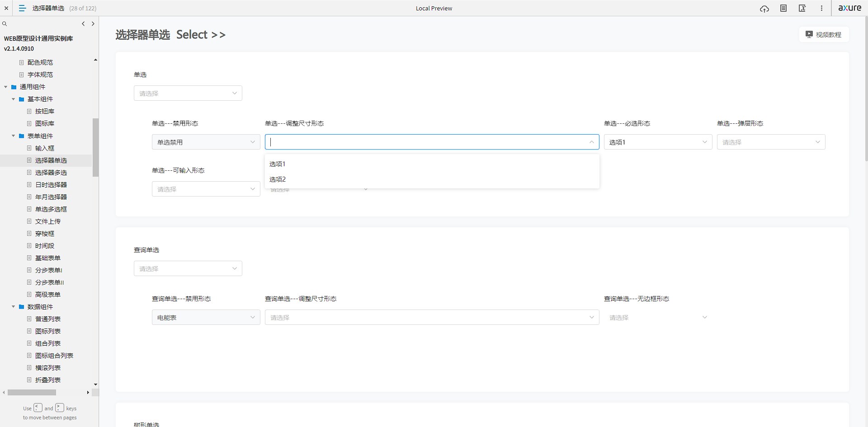Close the preview sidebar with X
868x427 pixels.
(6, 8)
